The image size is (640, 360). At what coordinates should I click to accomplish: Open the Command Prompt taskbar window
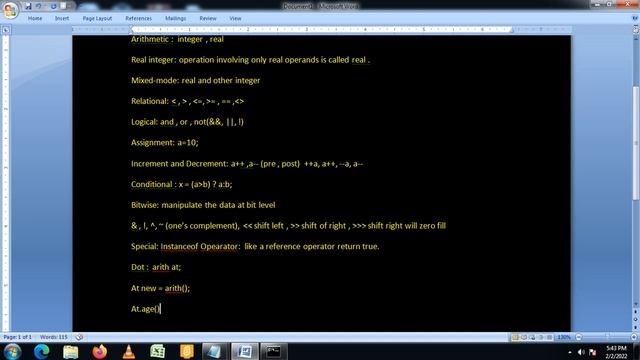[273, 351]
